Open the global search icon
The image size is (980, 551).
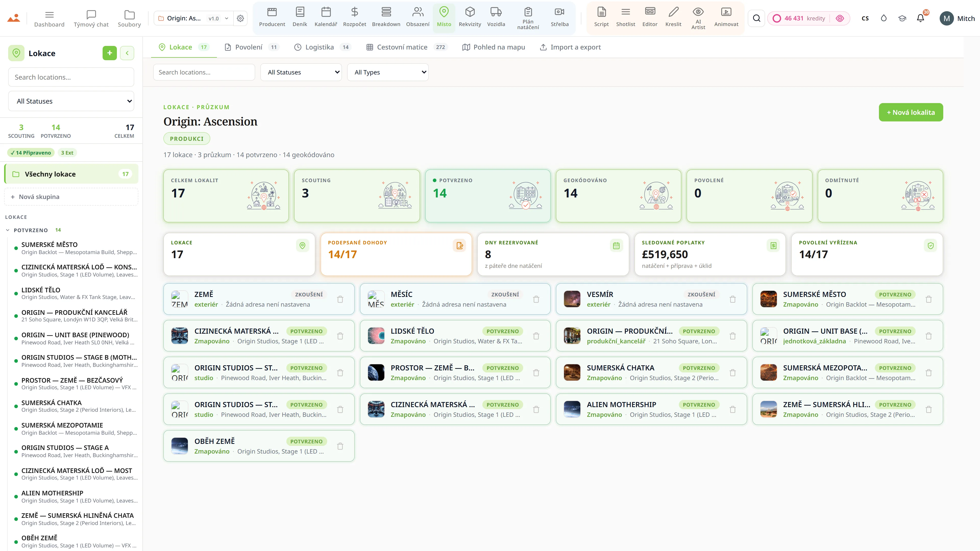(757, 18)
